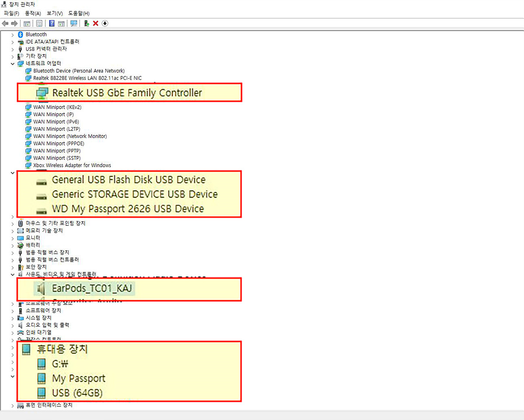The width and height of the screenshot is (524, 420).
Task: Select the USB (64GB) portable device
Action: pyautogui.click(x=77, y=393)
